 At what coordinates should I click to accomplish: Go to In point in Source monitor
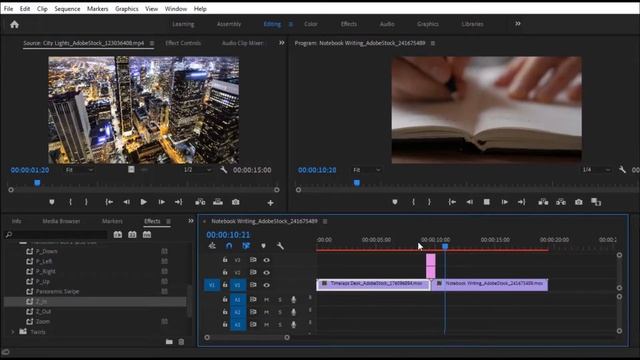click(x=109, y=202)
